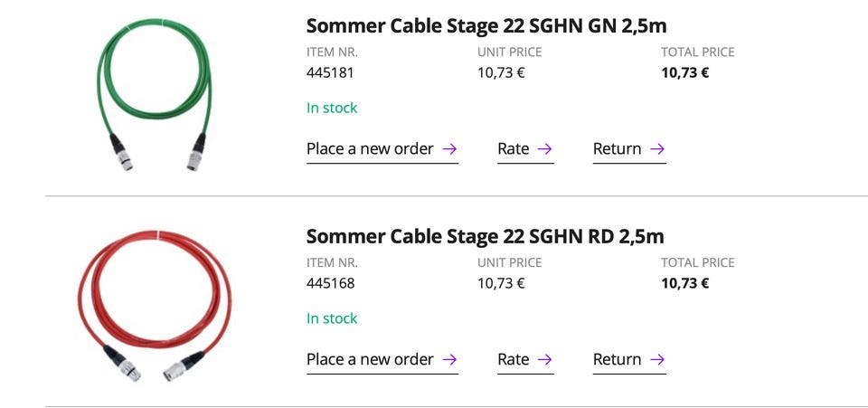Open Sommer Cable Stage 22 SGHN GN 2,5m title
This screenshot has width=868, height=408.
[x=486, y=25]
